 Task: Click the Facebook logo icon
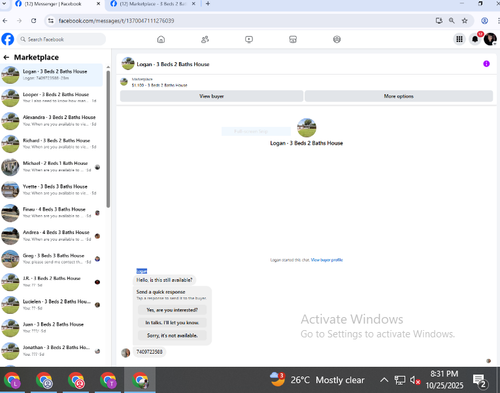tap(8, 39)
